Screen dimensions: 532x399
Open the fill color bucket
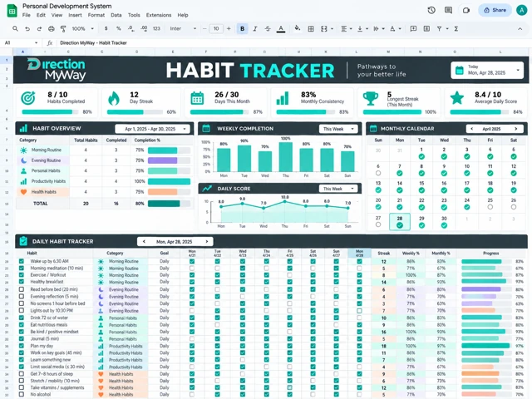click(x=298, y=28)
